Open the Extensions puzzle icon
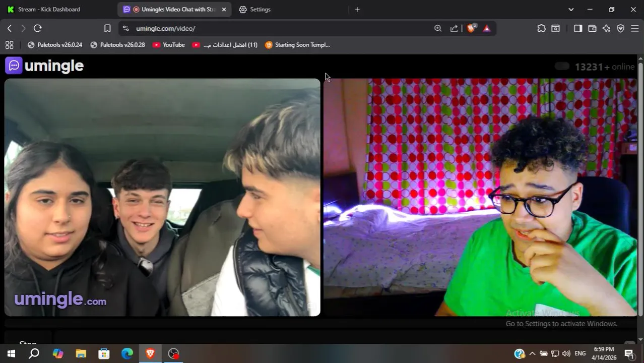This screenshot has height=363, width=644. (541, 28)
